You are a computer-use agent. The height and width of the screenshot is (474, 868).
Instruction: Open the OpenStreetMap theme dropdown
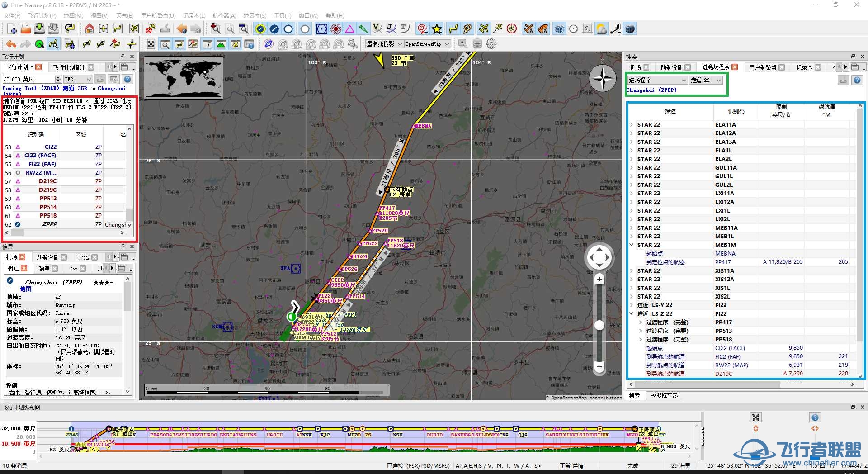(x=427, y=44)
